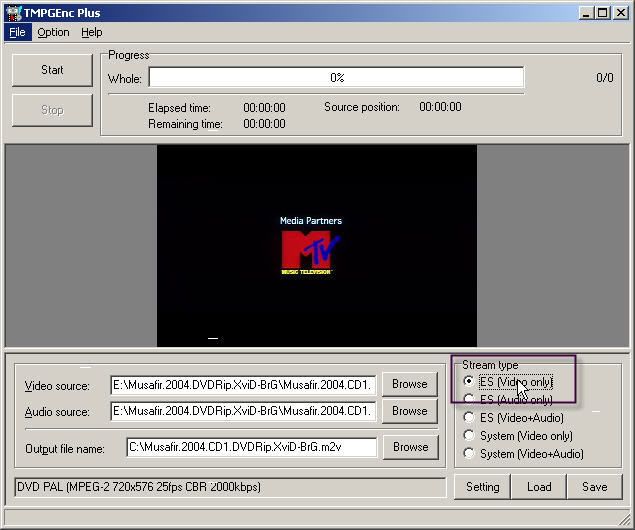This screenshot has width=635, height=530.
Task: Close the TMPGEnc Plus window
Action: pyautogui.click(x=621, y=13)
